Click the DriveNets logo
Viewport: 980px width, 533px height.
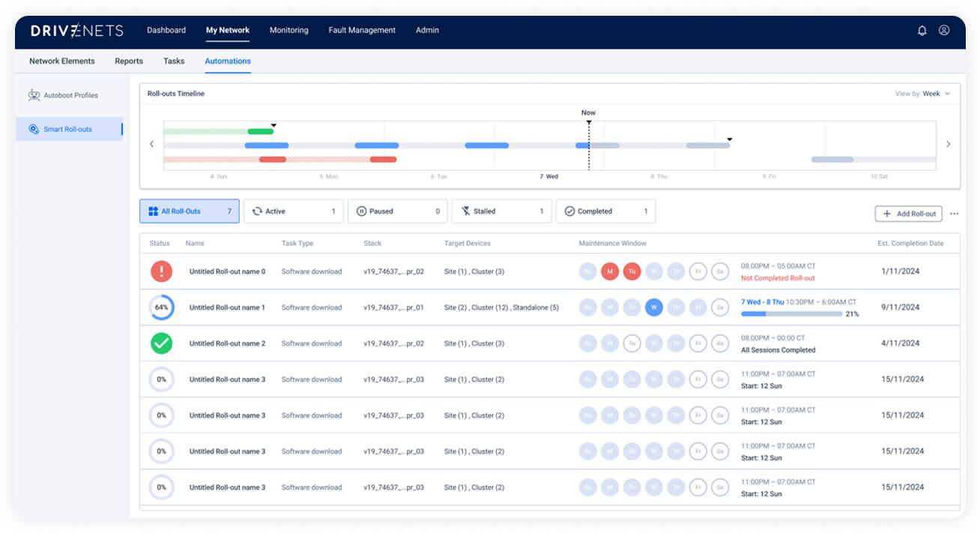point(76,31)
